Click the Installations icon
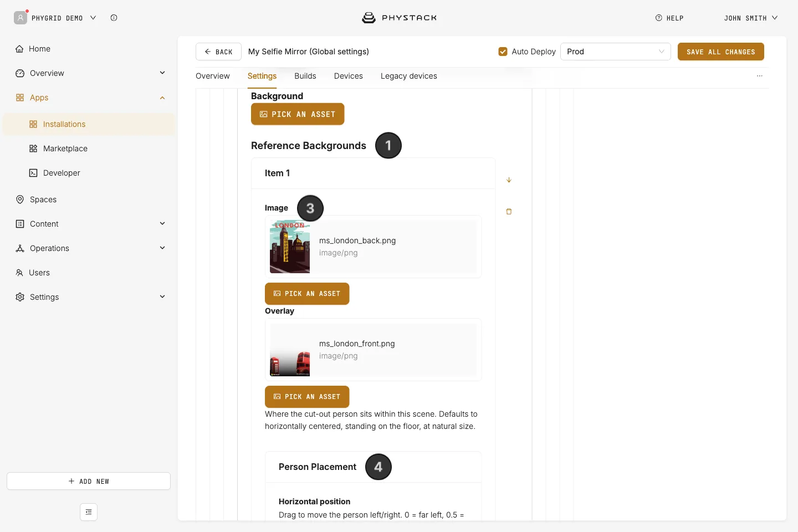The image size is (798, 532). point(33,124)
